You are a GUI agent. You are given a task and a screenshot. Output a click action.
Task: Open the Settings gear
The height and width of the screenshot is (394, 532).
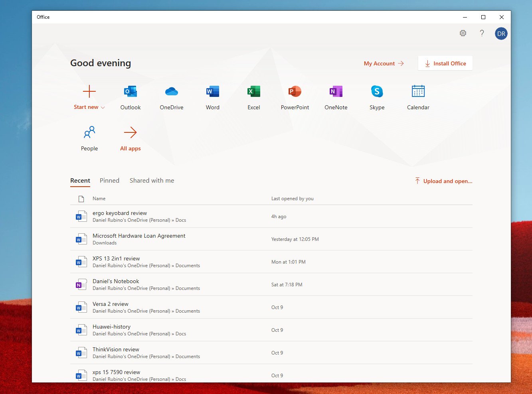tap(463, 33)
